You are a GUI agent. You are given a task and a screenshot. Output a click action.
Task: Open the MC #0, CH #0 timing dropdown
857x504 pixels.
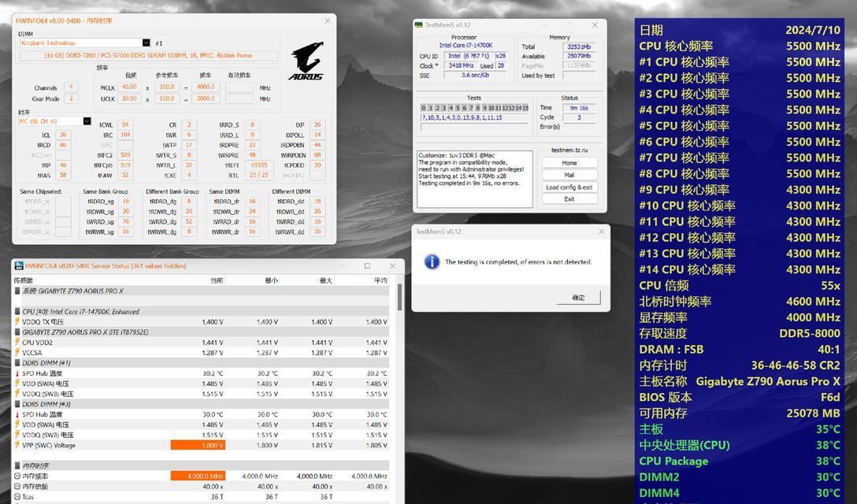(87, 120)
